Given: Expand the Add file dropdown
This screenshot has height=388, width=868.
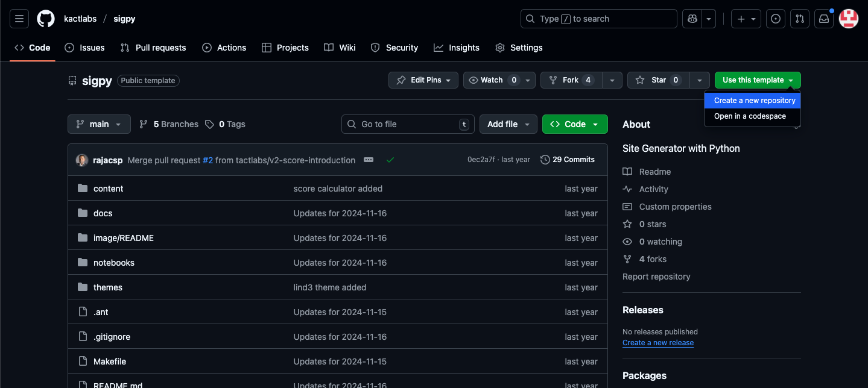Looking at the screenshot, I should point(508,124).
